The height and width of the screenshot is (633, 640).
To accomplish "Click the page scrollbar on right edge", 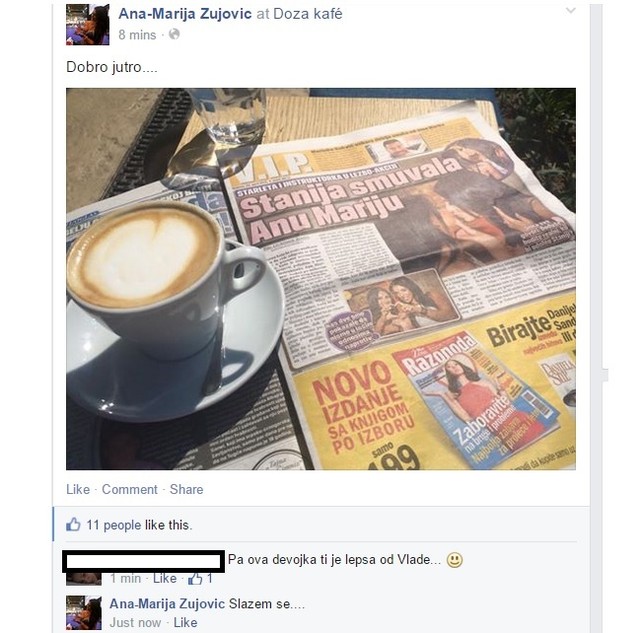I will [x=596, y=316].
